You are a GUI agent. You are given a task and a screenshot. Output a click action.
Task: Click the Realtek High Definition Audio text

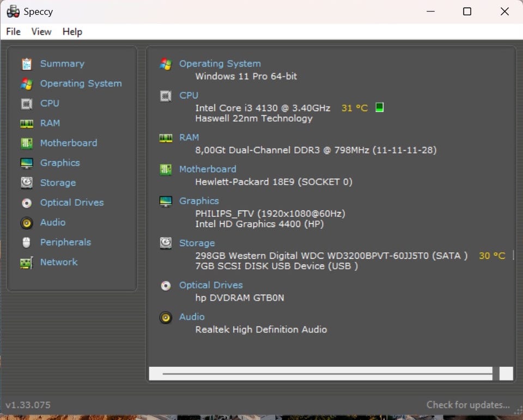point(261,330)
